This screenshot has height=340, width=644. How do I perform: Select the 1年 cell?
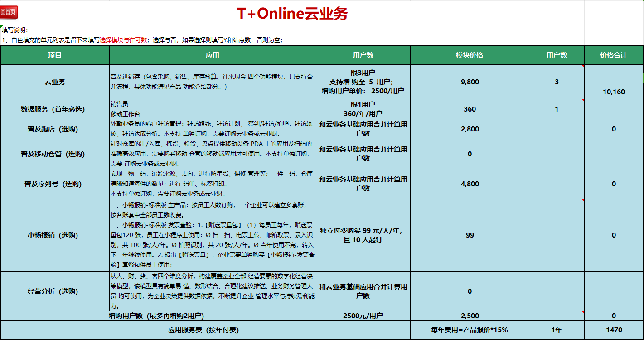point(557,330)
